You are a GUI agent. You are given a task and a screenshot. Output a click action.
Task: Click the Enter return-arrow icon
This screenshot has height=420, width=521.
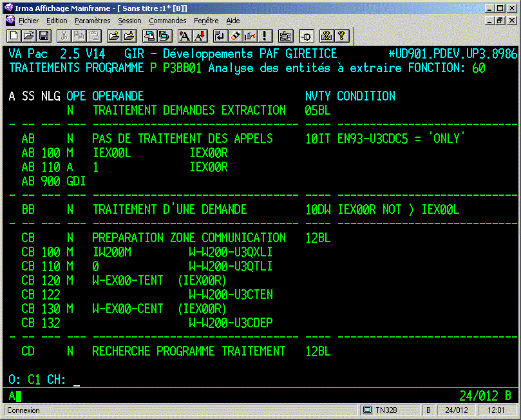(220, 36)
